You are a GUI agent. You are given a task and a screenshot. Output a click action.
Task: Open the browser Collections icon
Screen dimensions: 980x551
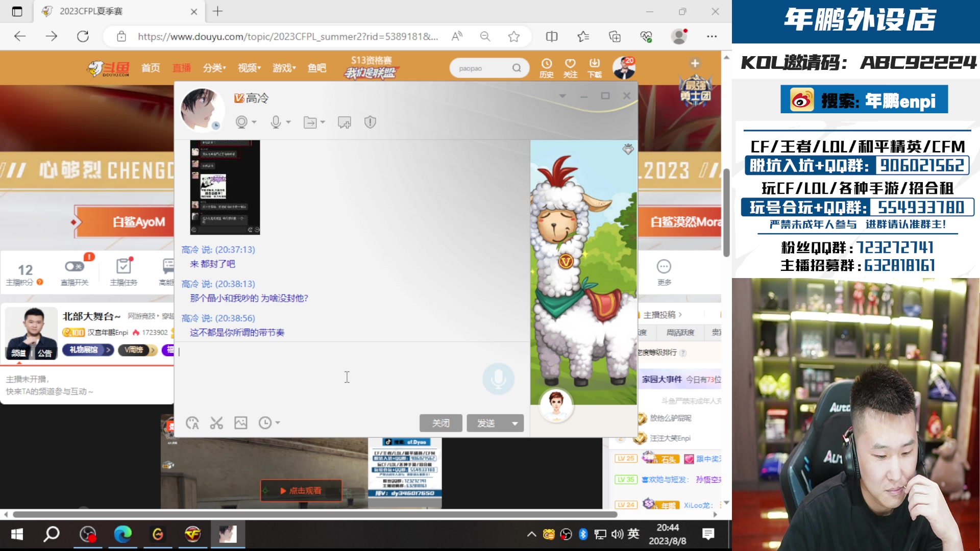coord(615,36)
